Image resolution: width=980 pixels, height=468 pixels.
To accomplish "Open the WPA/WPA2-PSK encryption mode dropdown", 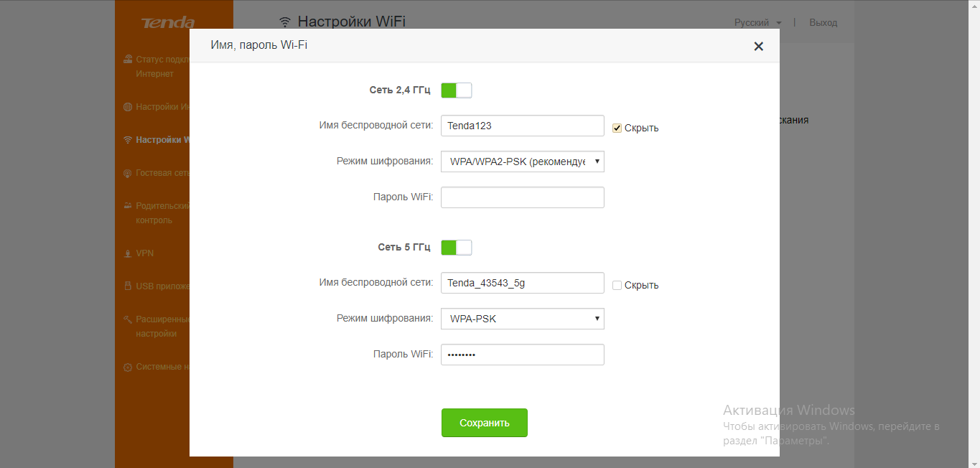I will (x=523, y=162).
